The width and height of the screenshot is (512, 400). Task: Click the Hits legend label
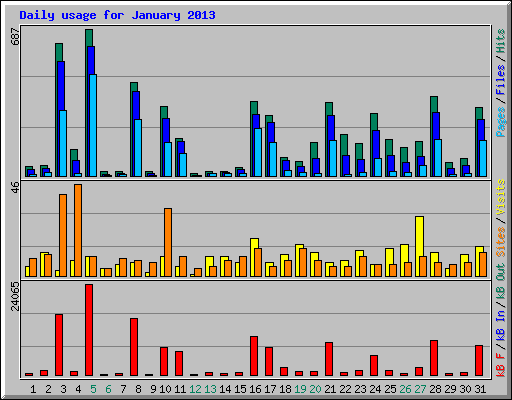pos(501,41)
